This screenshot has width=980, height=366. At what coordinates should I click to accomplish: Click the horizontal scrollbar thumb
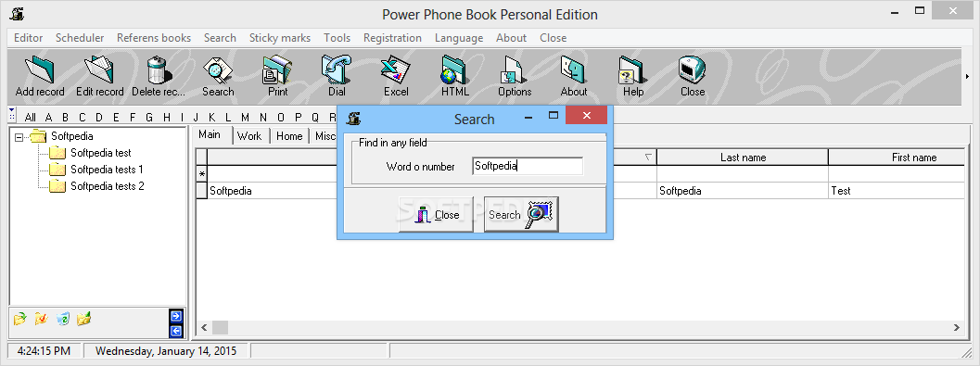pos(220,327)
